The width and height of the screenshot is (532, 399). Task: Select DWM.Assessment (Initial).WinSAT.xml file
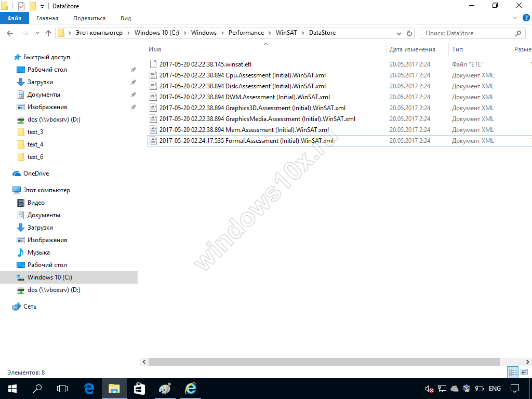240,97
